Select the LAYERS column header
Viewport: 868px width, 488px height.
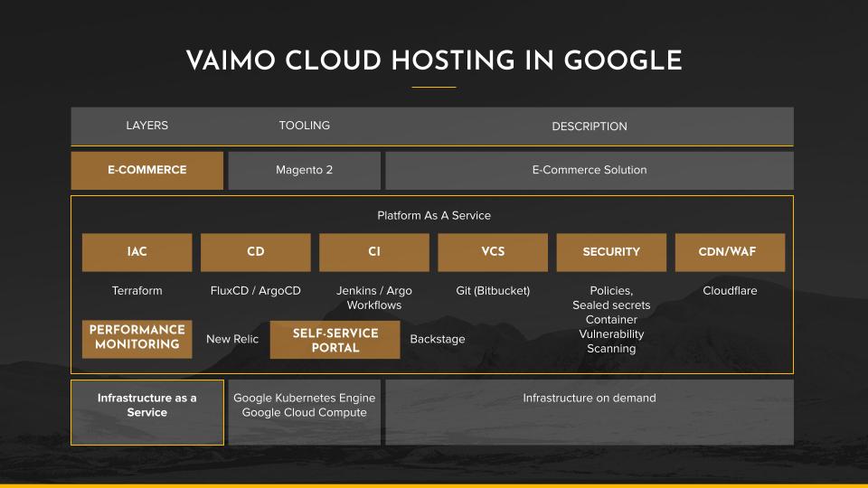146,126
